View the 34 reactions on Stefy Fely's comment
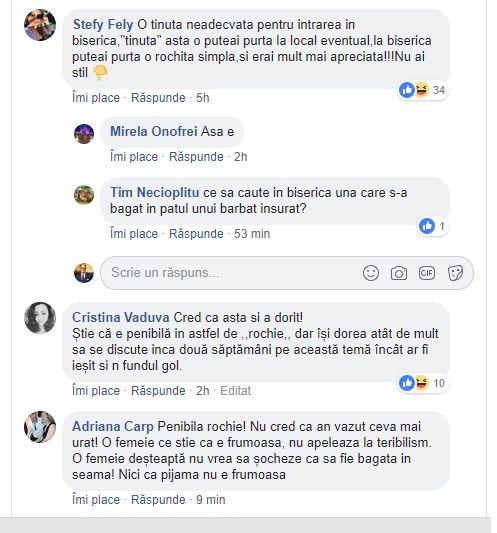Screen dimensions: 497x533 coord(423,90)
